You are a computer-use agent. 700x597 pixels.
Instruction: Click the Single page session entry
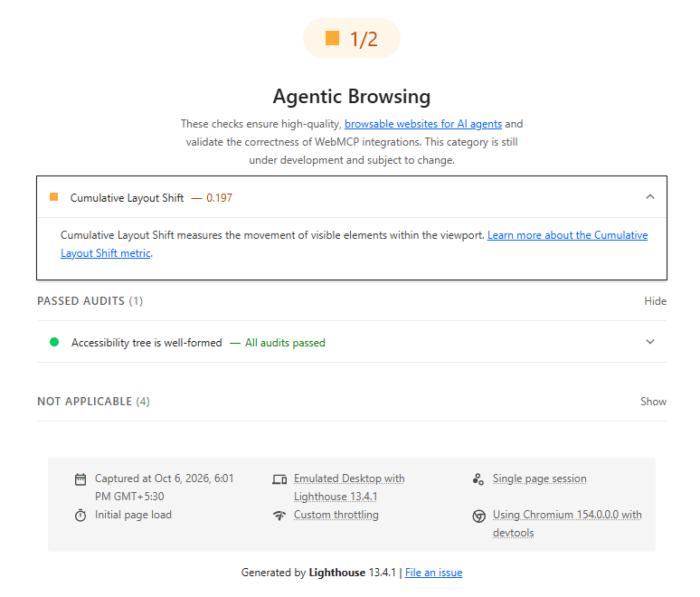point(539,479)
